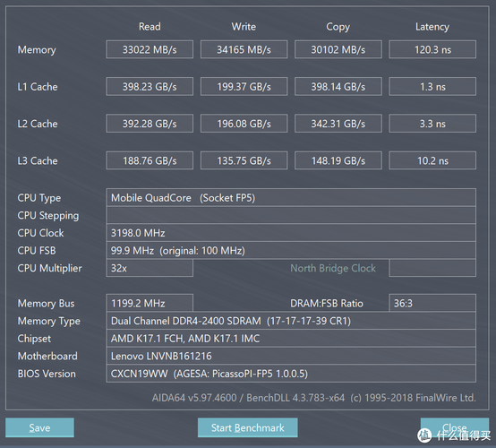Click the Motherboard label
This screenshot has height=448, width=496.
point(47,356)
